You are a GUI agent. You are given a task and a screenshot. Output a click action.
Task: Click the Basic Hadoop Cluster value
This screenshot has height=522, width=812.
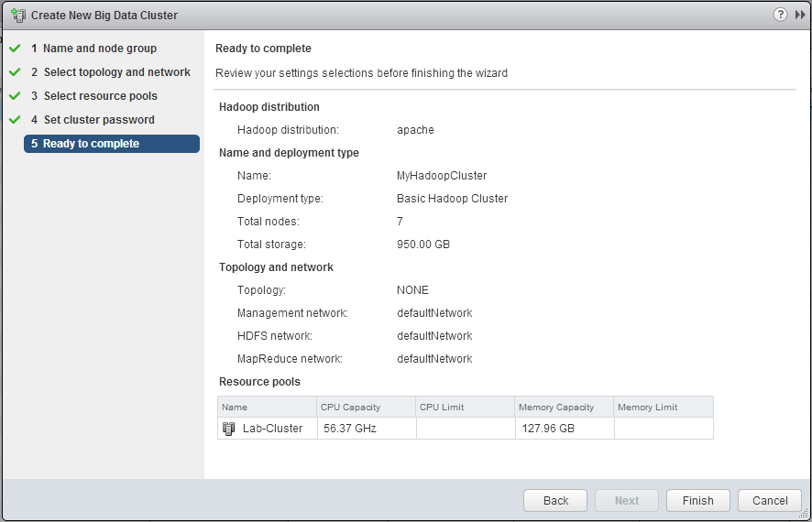[x=452, y=198]
